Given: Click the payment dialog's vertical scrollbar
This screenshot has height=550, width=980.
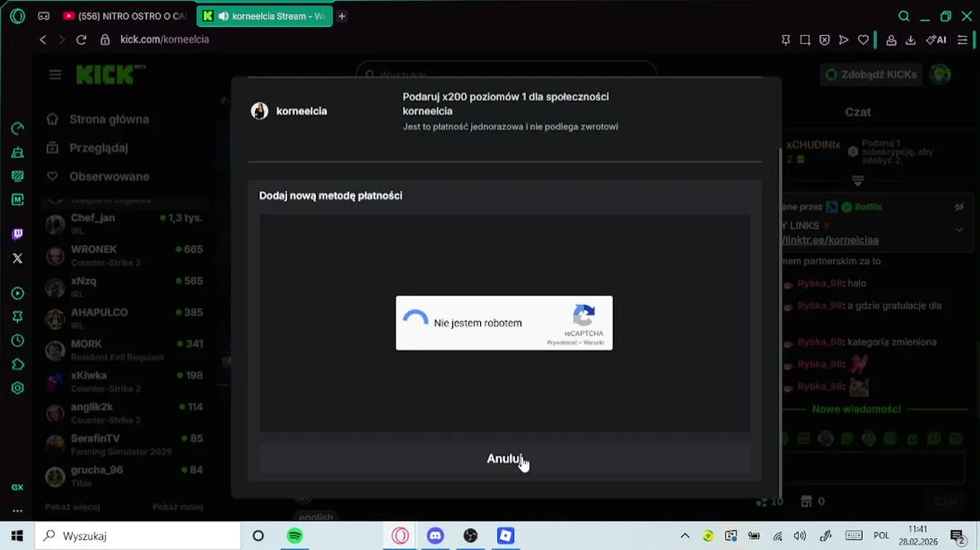Looking at the screenshot, I should [779, 321].
